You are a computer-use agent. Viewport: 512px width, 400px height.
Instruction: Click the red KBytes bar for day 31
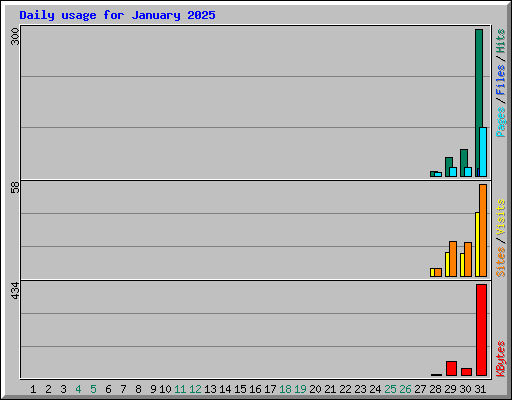(x=481, y=330)
